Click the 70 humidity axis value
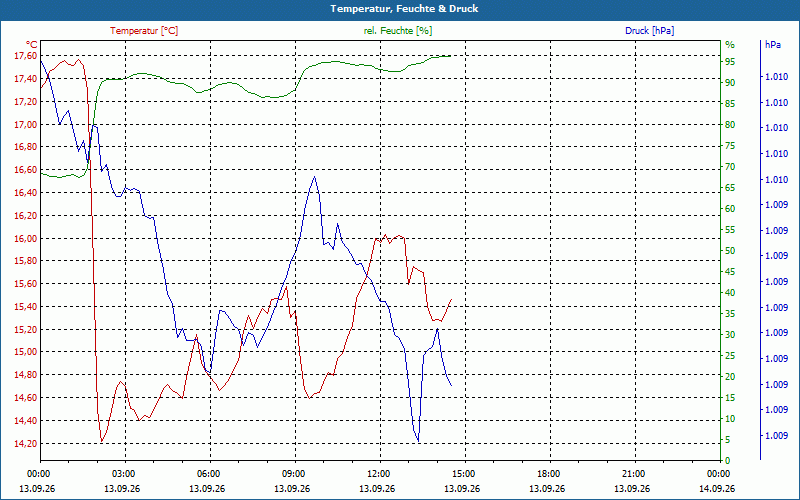 click(730, 167)
